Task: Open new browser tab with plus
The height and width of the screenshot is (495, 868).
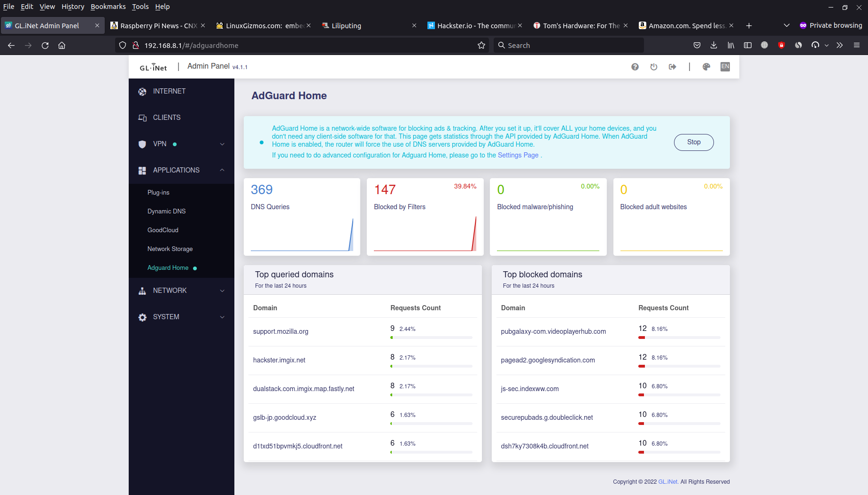Action: point(749,26)
